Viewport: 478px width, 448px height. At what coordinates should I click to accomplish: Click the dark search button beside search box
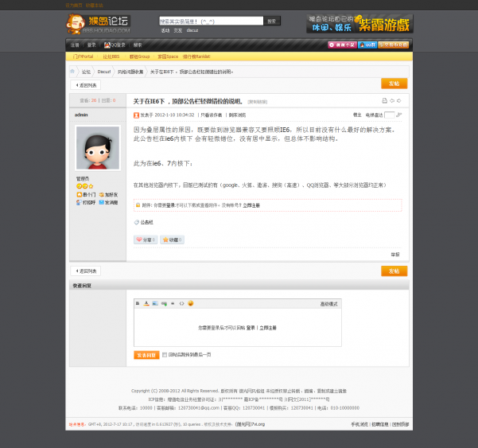272,21
